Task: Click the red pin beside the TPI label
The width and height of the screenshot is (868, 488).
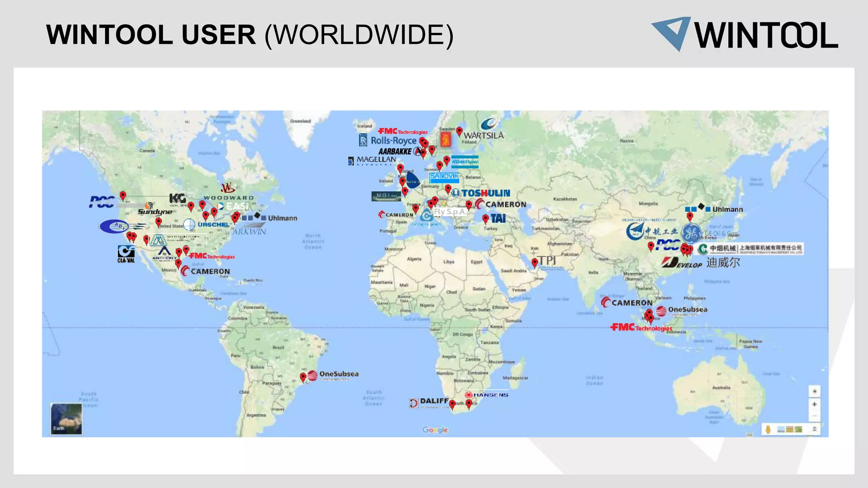Action: coord(535,263)
